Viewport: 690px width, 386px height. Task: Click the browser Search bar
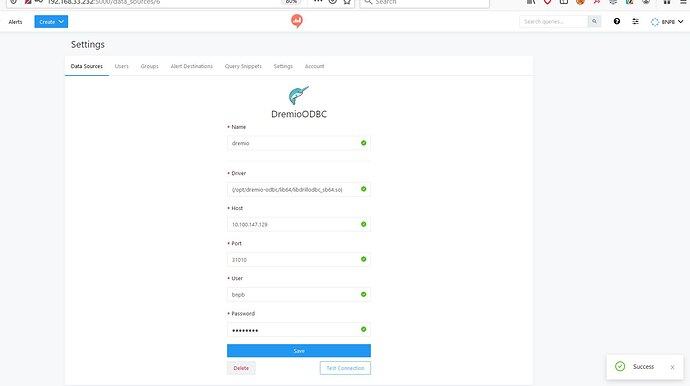(x=425, y=3)
